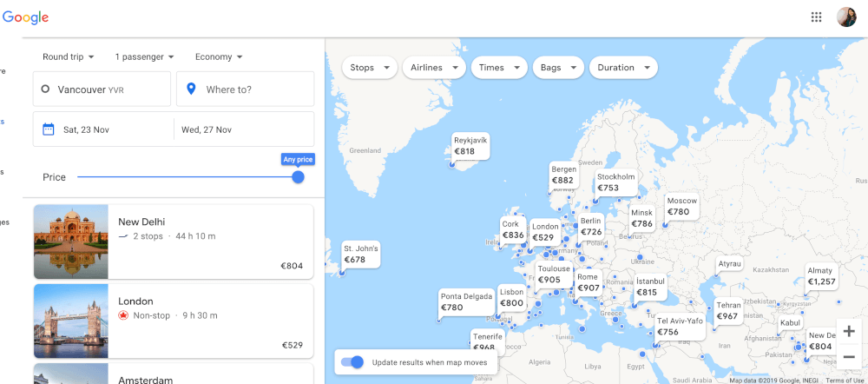Viewport: 868px width, 384px height.
Task: Select the Lisbon €800 map marker
Action: [x=511, y=298]
